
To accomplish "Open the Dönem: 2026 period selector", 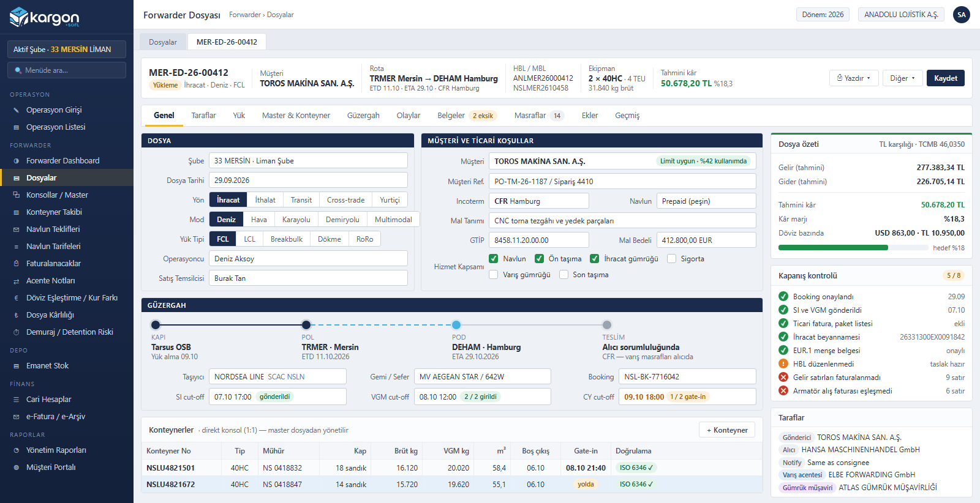I will pyautogui.click(x=823, y=15).
